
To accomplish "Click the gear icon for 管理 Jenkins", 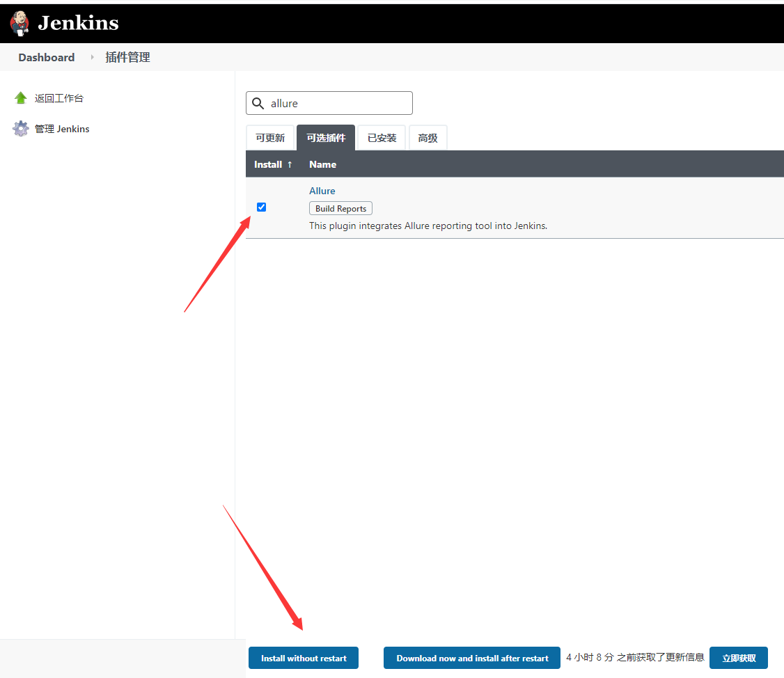I will 21,129.
